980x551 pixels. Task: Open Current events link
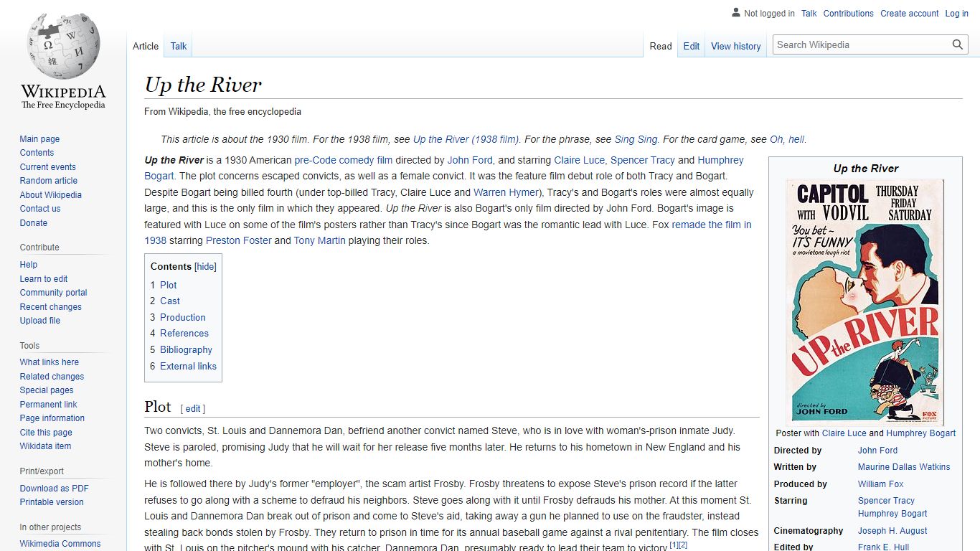47,167
